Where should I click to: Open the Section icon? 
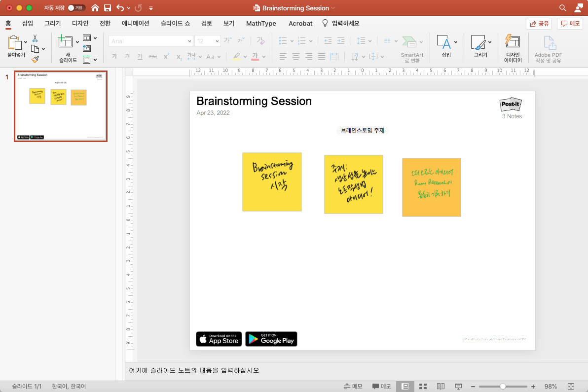87,59
